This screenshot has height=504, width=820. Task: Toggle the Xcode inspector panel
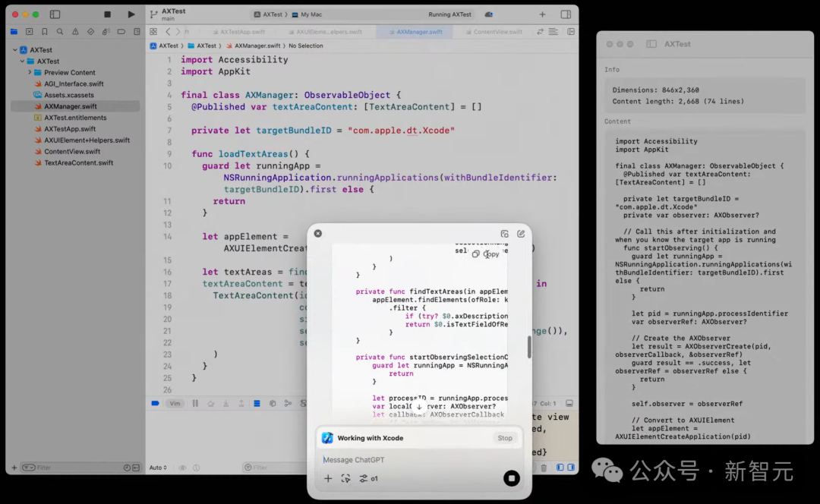(566, 14)
